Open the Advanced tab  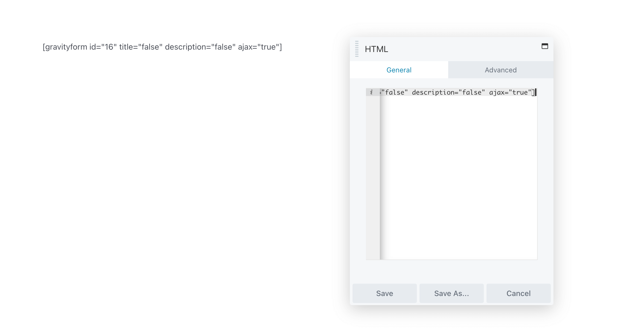click(500, 70)
